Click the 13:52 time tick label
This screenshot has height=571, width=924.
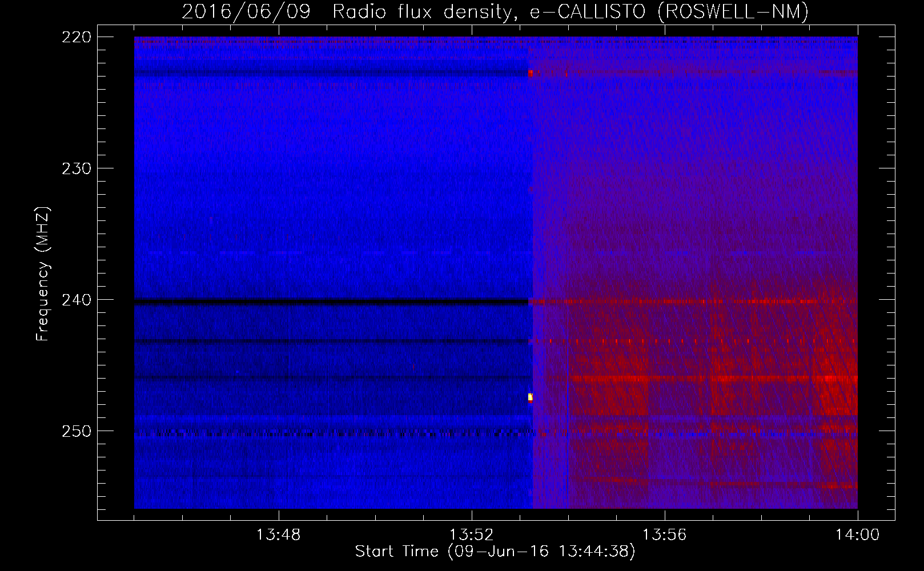click(x=471, y=535)
